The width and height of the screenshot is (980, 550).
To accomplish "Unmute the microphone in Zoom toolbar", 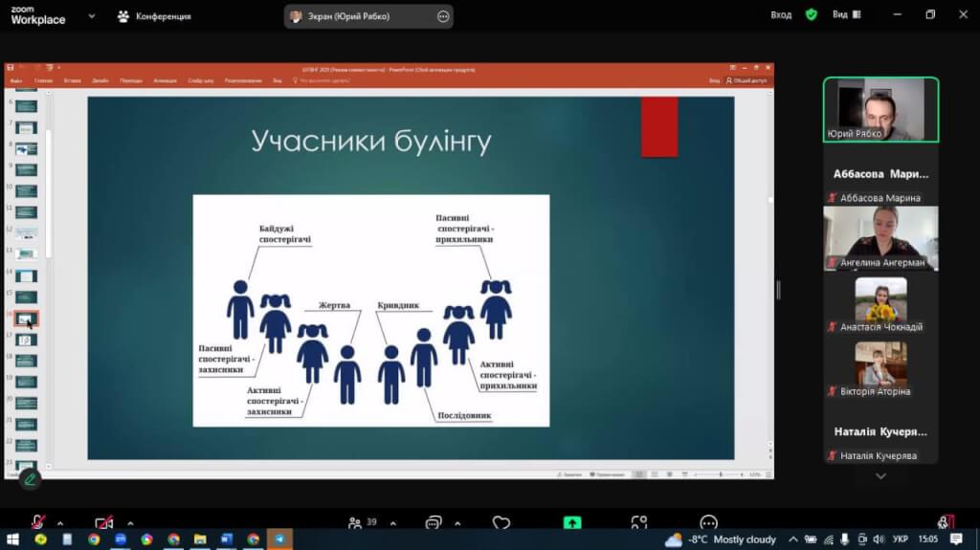I will (x=38, y=522).
